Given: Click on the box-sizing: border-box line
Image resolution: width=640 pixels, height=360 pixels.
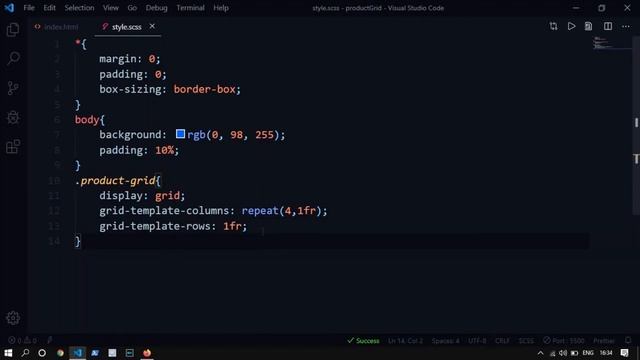Looking at the screenshot, I should click(170, 89).
